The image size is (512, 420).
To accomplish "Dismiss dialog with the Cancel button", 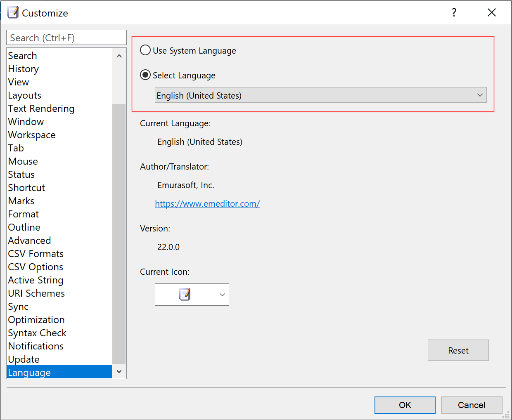I will (472, 405).
